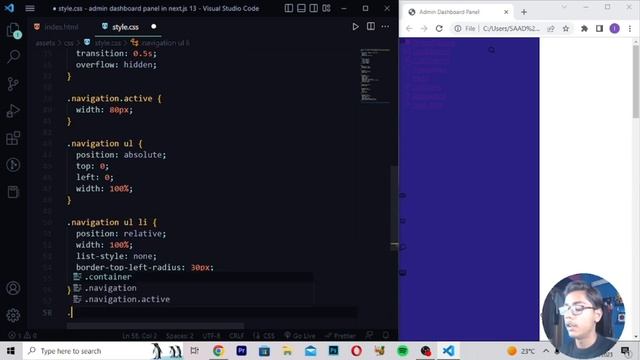Screen dimensions: 640x360
Task: Open the Extensions view
Action: click(x=13, y=138)
